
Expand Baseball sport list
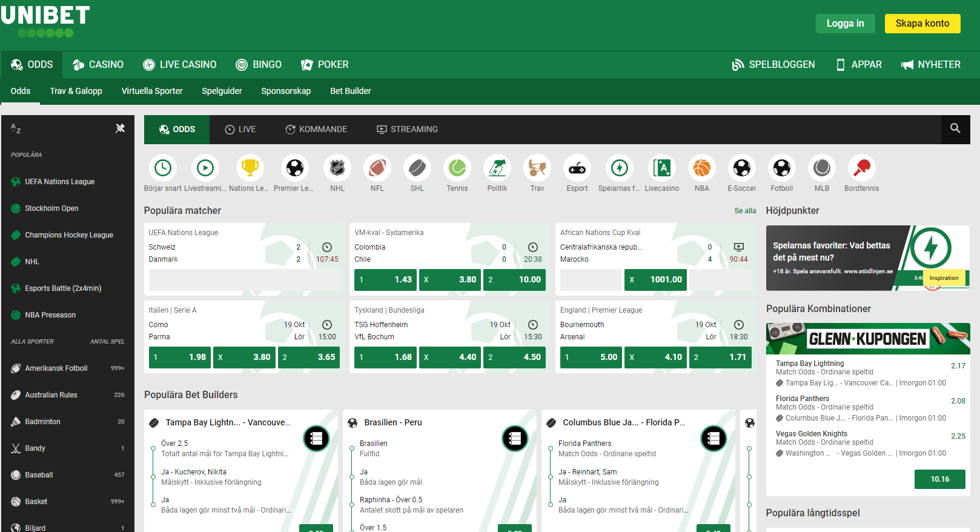[67, 475]
